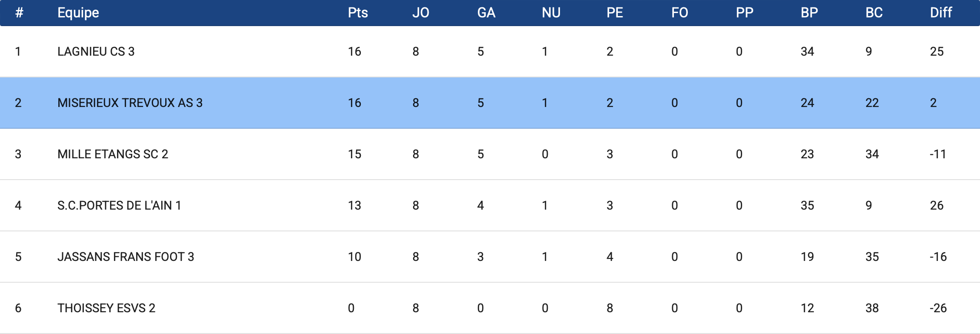The image size is (980, 334).
Task: Click the GA column header
Action: point(486,13)
